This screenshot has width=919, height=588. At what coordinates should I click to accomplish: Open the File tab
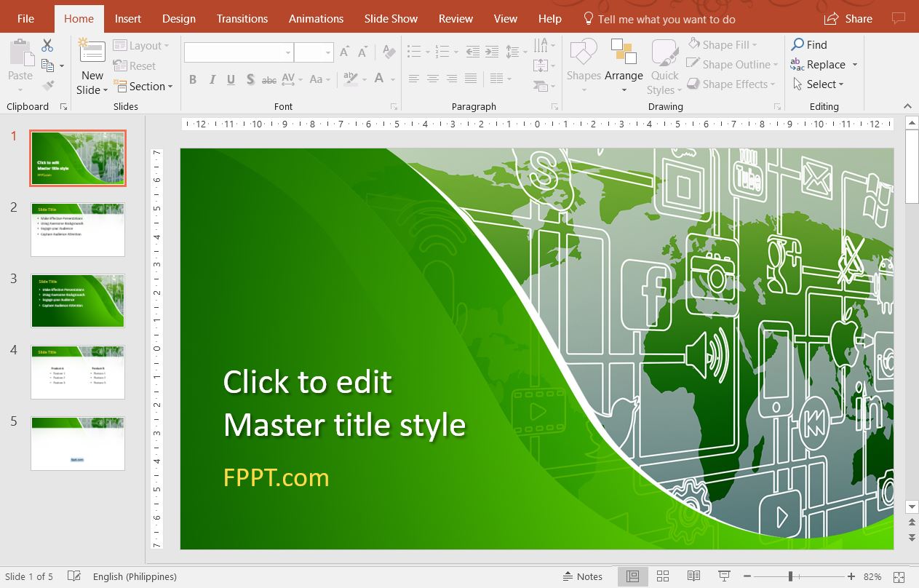click(25, 18)
